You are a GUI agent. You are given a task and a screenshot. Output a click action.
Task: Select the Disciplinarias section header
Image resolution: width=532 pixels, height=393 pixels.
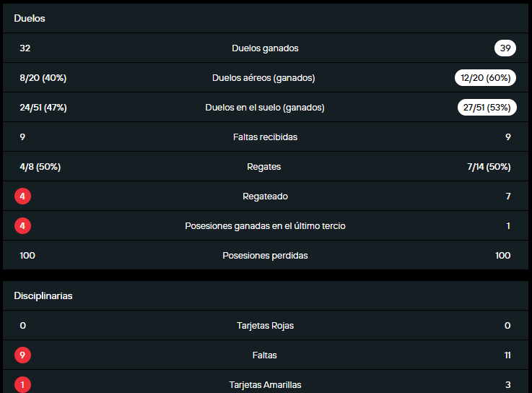(43, 296)
